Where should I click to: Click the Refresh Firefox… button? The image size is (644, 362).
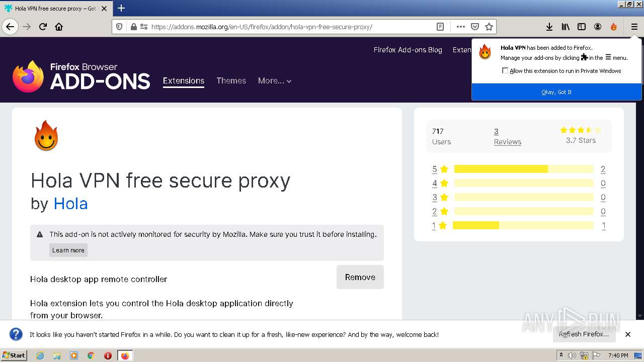point(584,334)
